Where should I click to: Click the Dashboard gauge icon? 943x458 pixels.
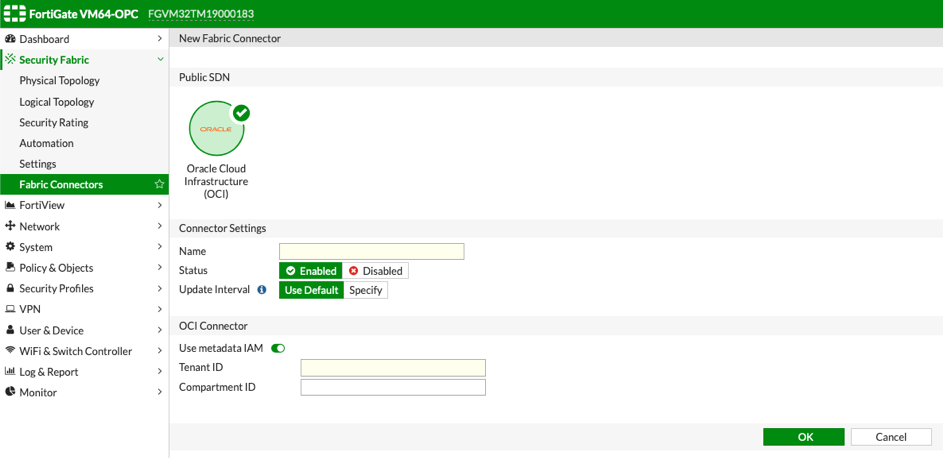coord(10,39)
